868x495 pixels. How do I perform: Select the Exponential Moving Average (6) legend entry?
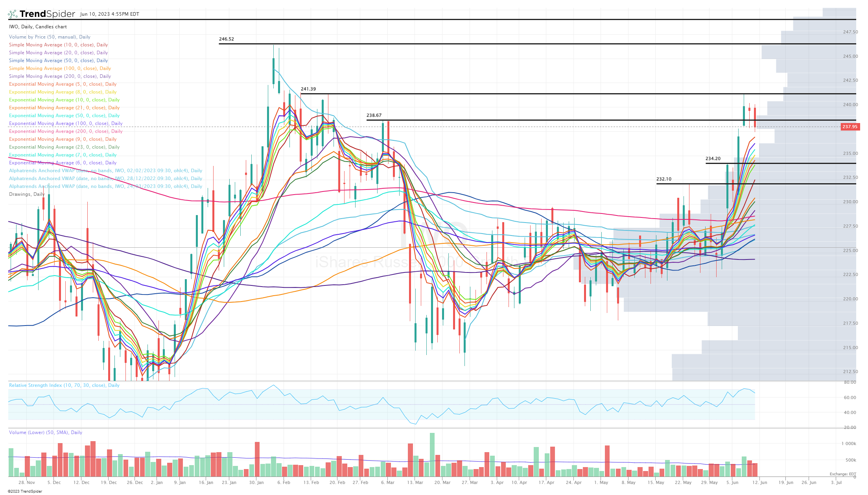(x=63, y=163)
